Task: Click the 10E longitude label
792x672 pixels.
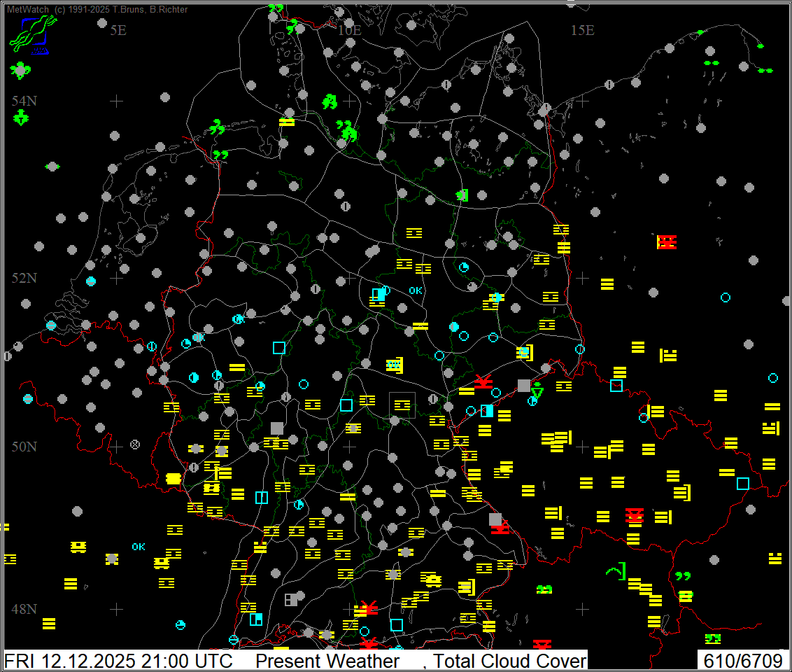Action: 349,30
